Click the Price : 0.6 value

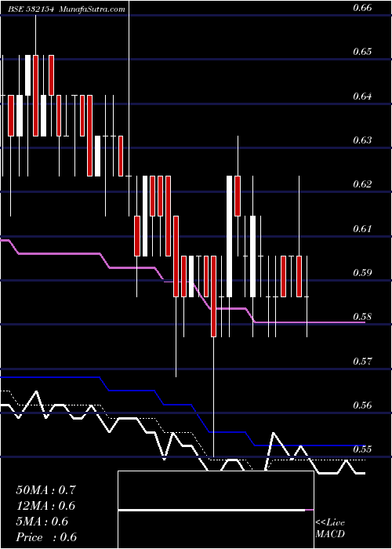click(46, 537)
